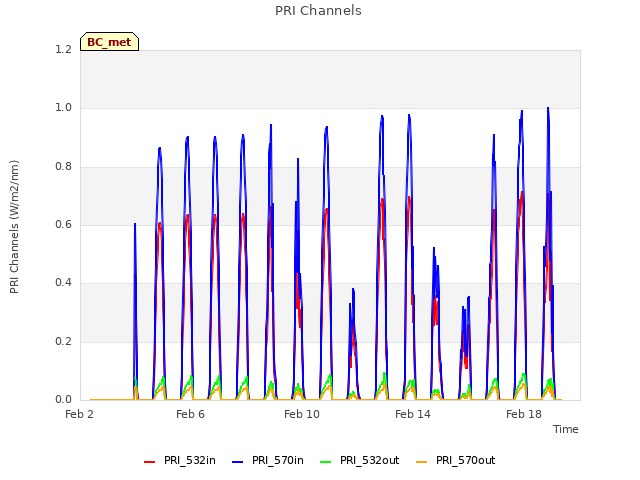
Task: Toggle the PRI_532out legend entry
Action: click(x=360, y=461)
